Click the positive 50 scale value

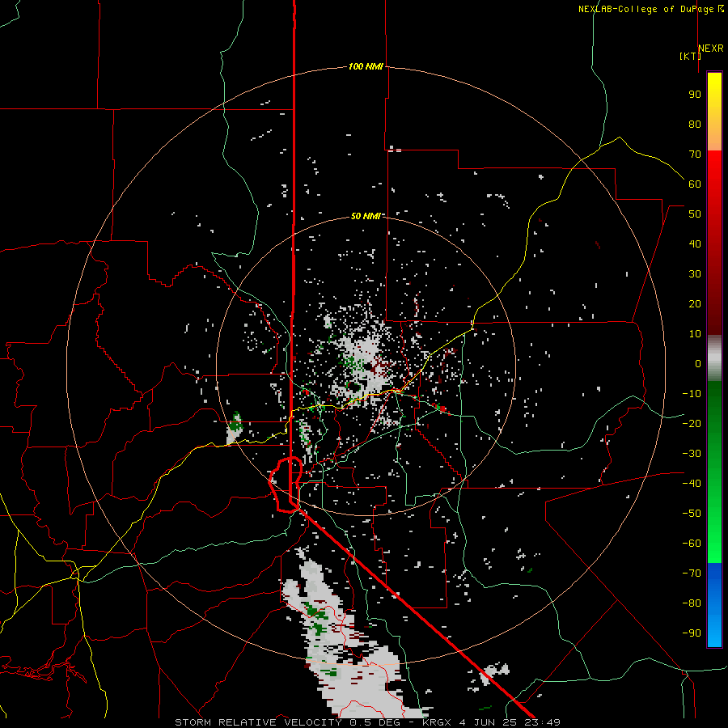click(695, 214)
